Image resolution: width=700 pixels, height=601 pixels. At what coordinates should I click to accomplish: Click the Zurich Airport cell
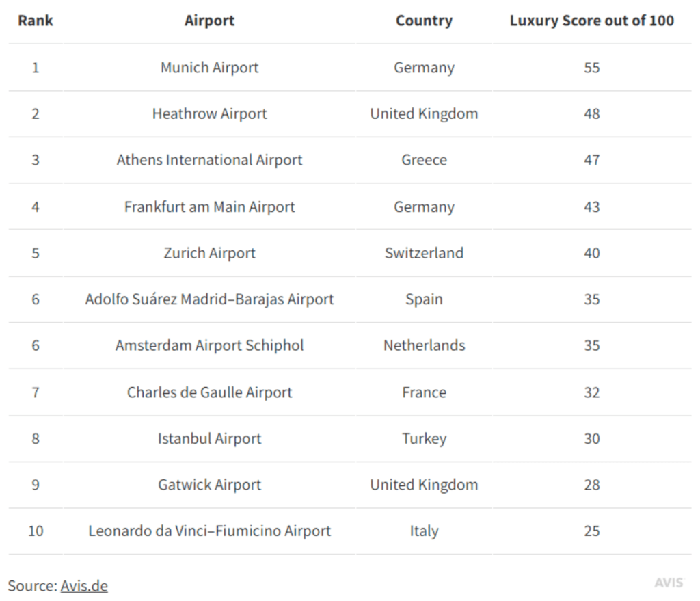coord(209,253)
